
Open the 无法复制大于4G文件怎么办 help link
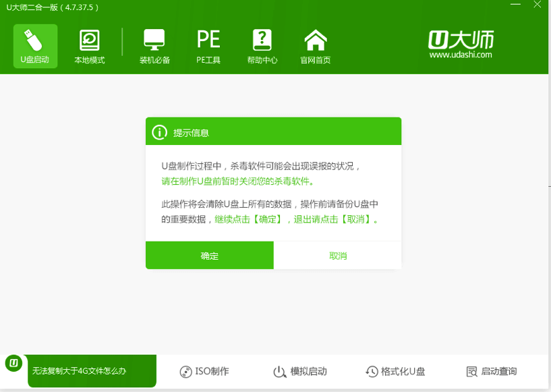tap(92, 371)
